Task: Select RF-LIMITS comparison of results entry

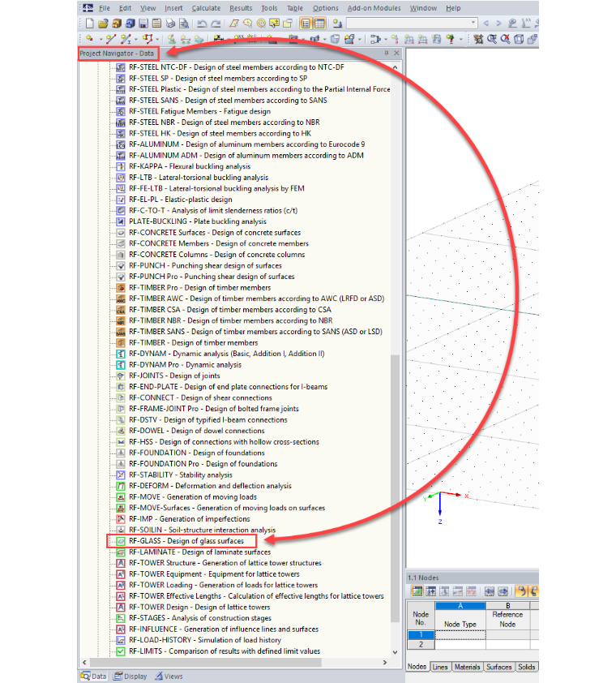Action: 225,651
